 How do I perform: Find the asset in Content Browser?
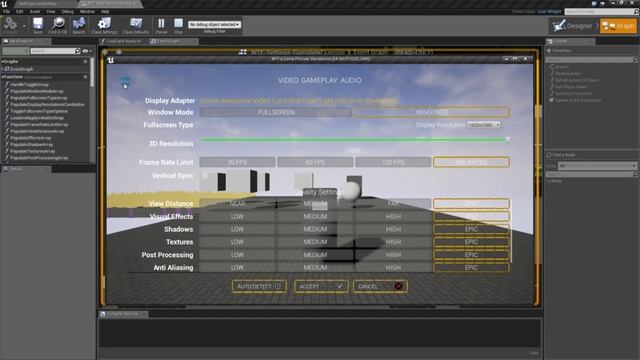[x=58, y=25]
